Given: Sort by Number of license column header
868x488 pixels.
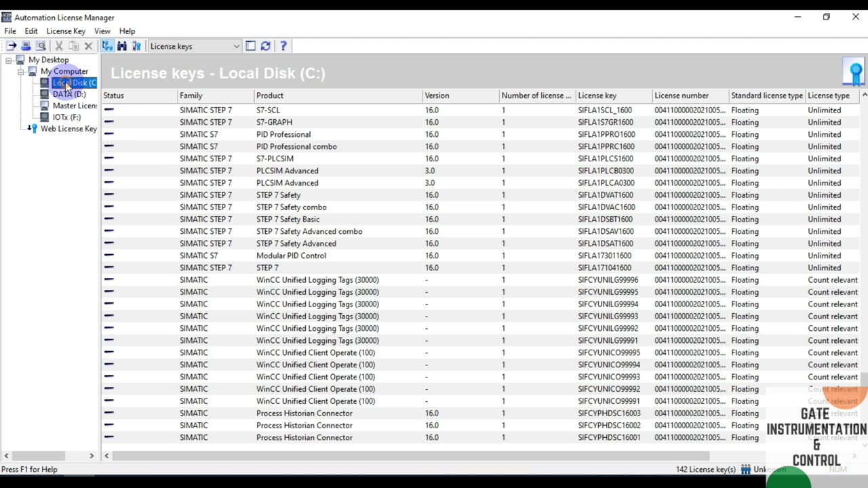Looking at the screenshot, I should tap(538, 96).
